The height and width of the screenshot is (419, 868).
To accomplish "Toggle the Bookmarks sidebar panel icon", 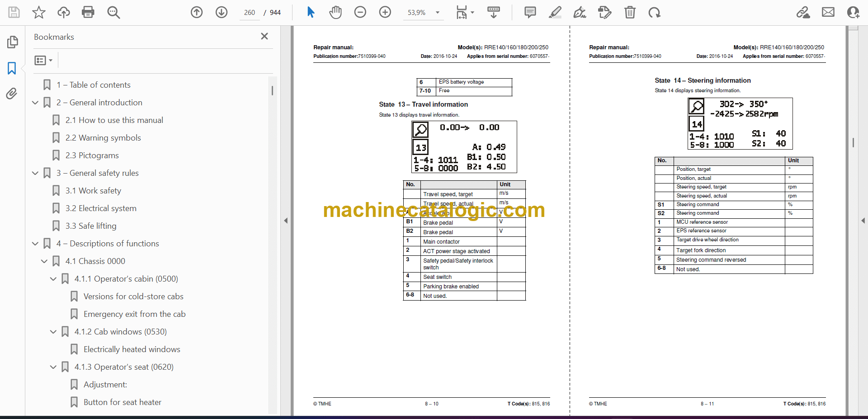I will tap(12, 68).
